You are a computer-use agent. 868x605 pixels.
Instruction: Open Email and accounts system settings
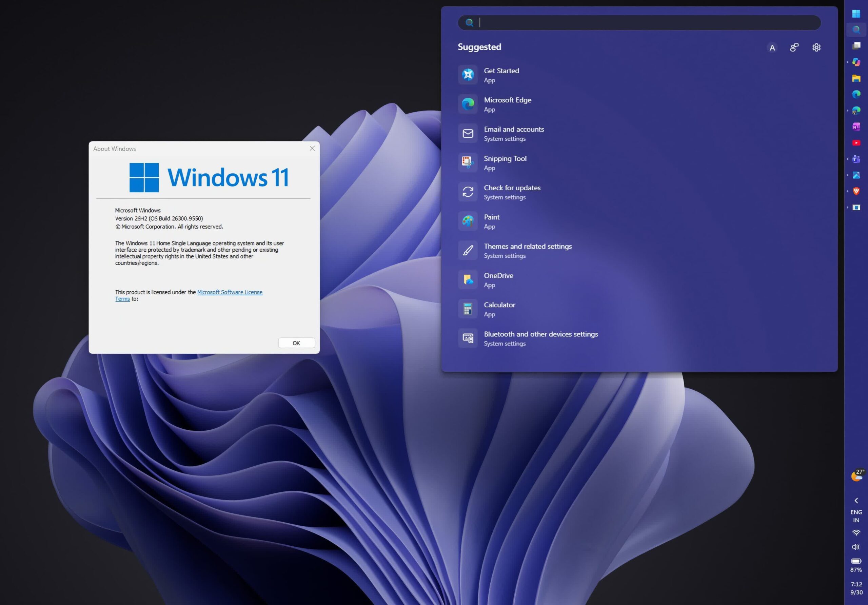(639, 134)
